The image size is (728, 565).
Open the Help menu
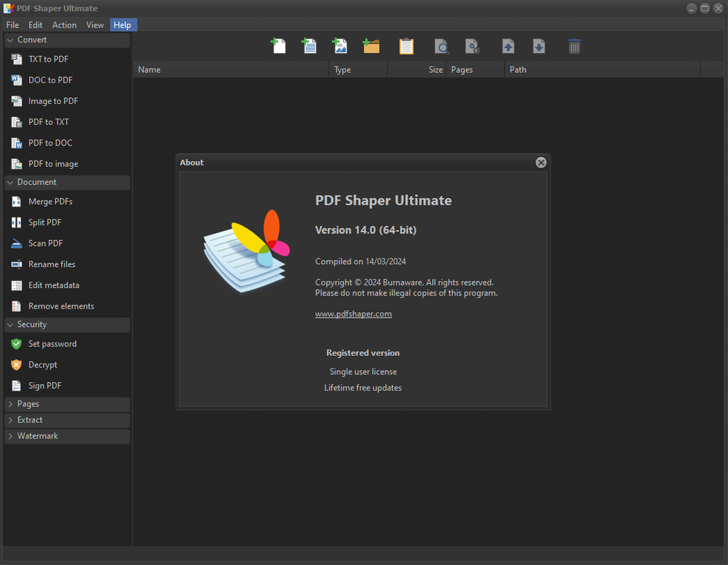coord(123,25)
